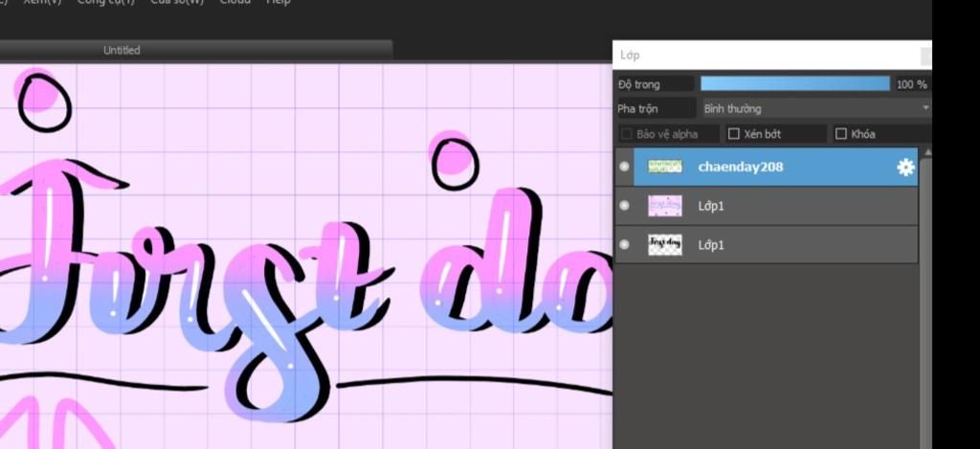Toggle visibility of Lớp1 layer with checkered thumbnail
This screenshot has width=980, height=449.
pos(624,244)
